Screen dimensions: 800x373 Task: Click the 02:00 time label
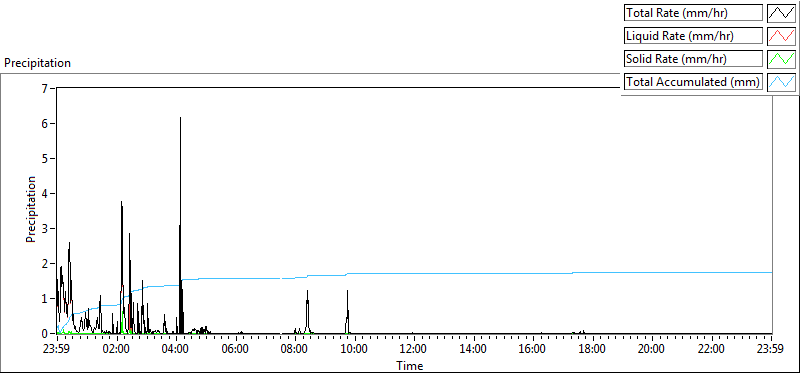pyautogui.click(x=117, y=350)
